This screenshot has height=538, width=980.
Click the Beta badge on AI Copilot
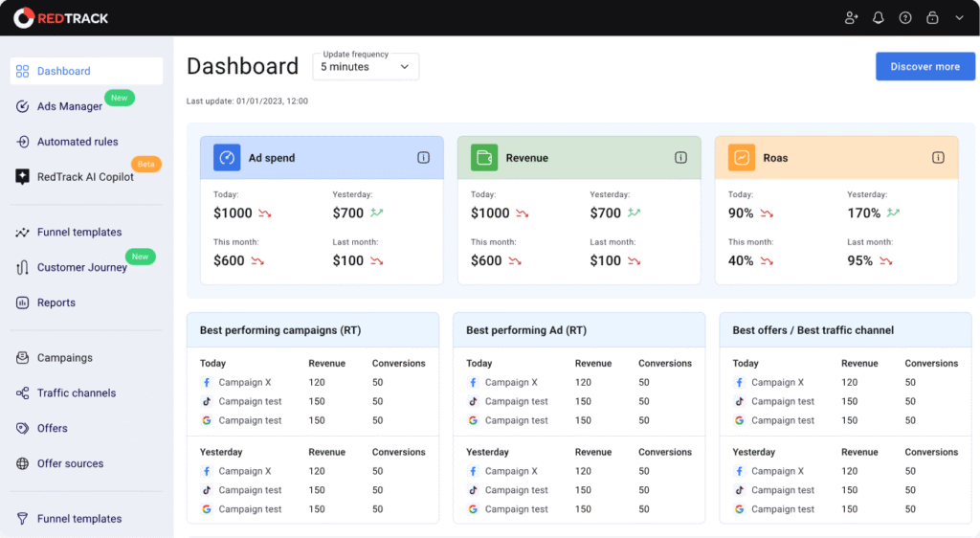point(146,164)
